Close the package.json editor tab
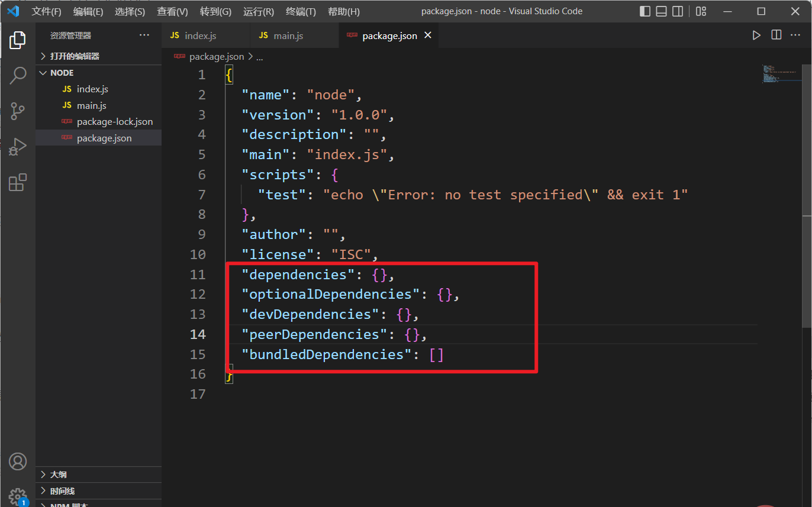This screenshot has width=812, height=507. pyautogui.click(x=428, y=35)
